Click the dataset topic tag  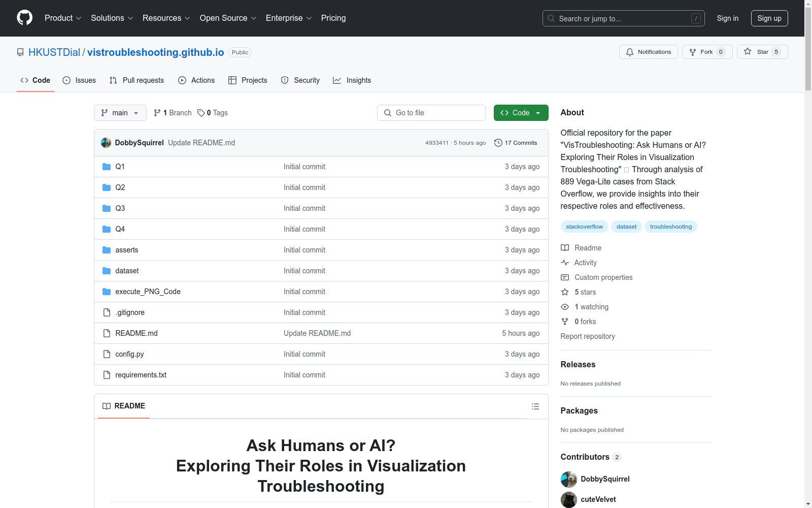tap(627, 227)
